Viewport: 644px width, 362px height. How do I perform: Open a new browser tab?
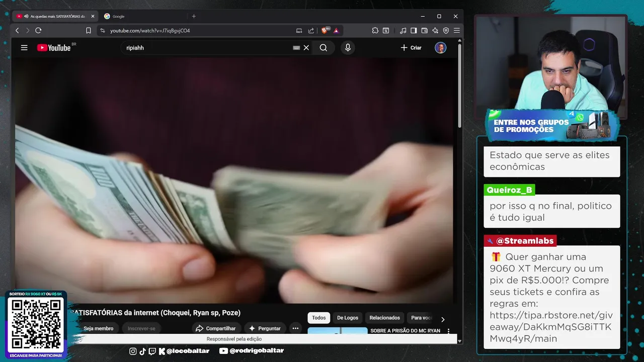(194, 16)
